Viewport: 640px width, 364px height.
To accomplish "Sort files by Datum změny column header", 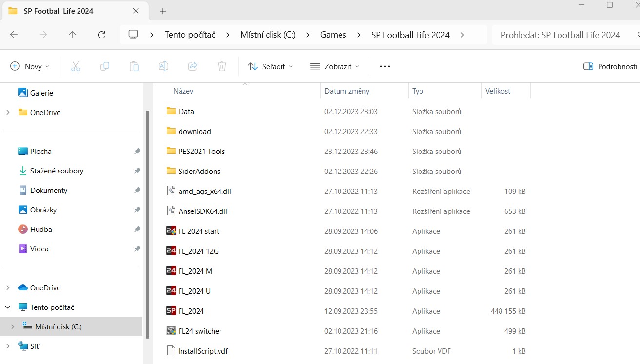I will click(x=347, y=91).
